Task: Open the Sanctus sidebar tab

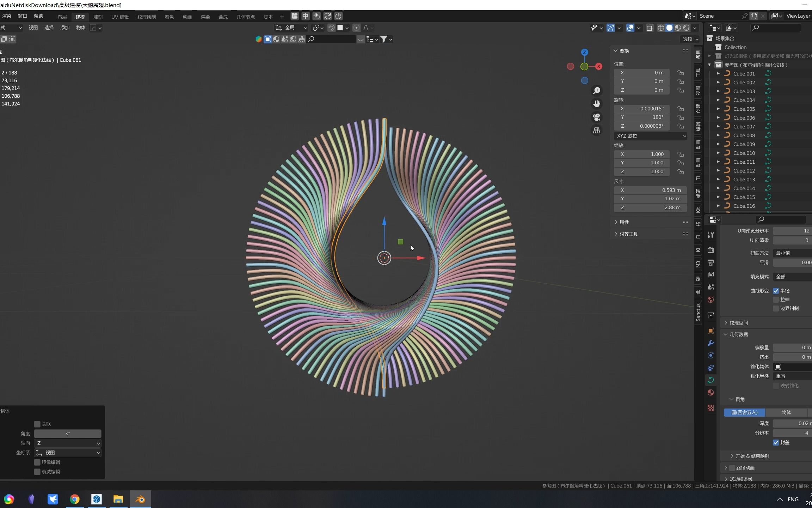Action: 698,313
